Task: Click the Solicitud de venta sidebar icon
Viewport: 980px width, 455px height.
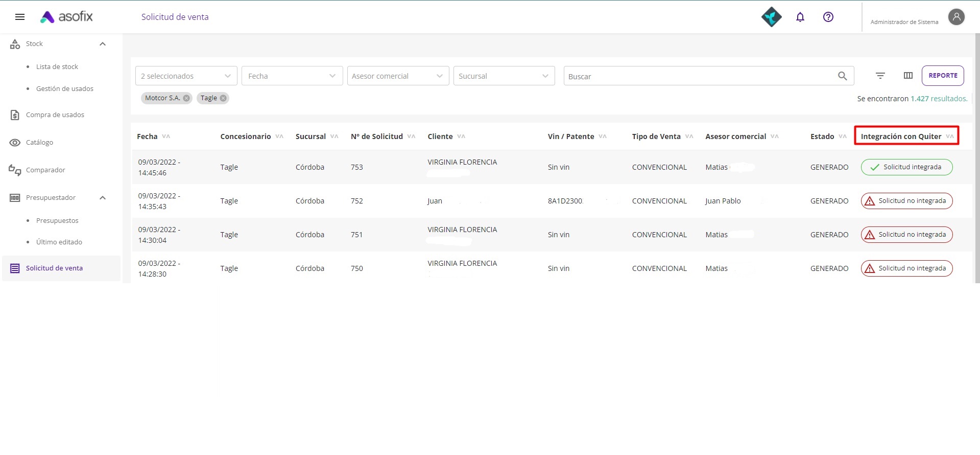Action: pos(15,268)
